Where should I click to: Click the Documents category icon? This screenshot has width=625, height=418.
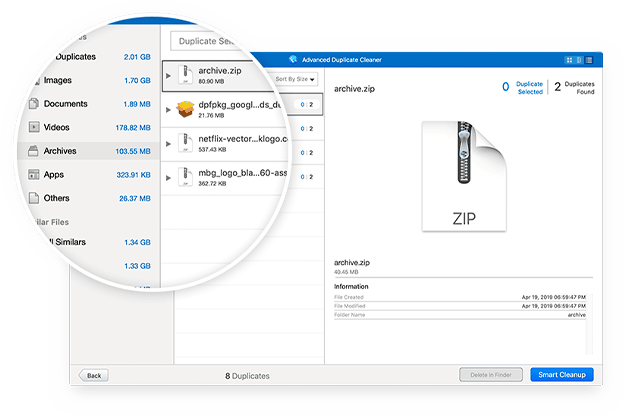pyautogui.click(x=34, y=104)
